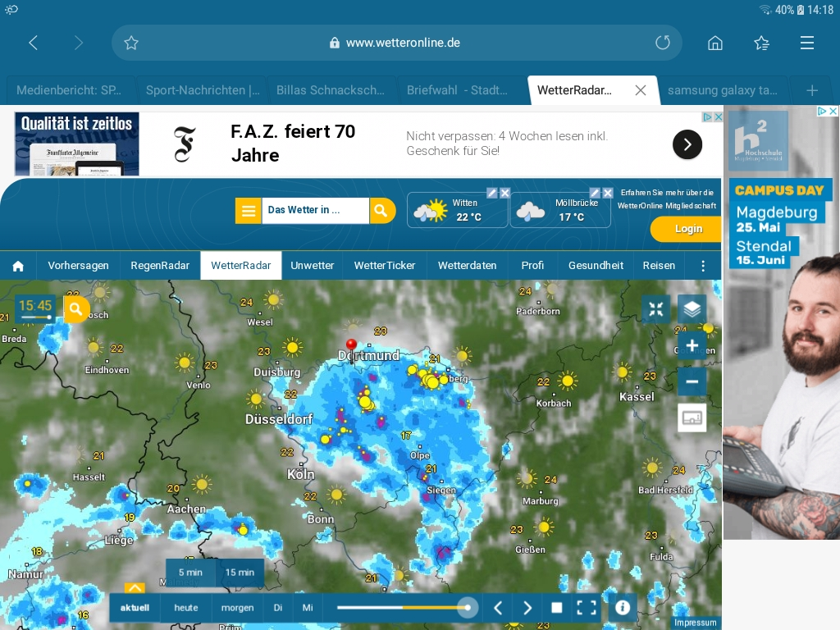The image size is (840, 630).
Task: Open Unwetter menu item
Action: 313,266
